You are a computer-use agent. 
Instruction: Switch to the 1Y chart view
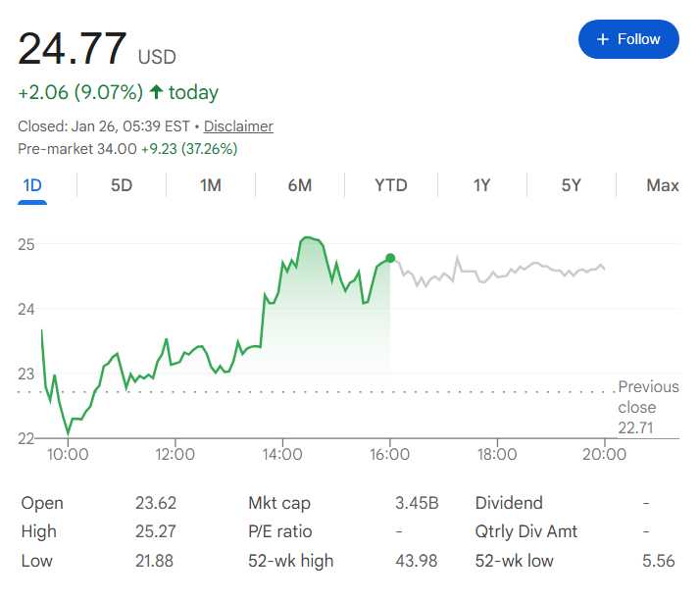click(481, 185)
